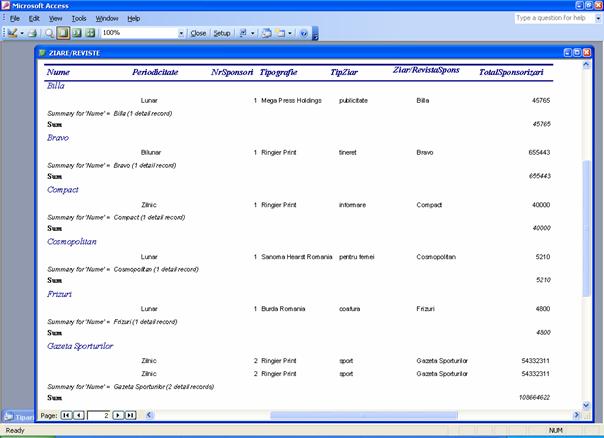Open the zoom percentage dropdown

(181, 33)
